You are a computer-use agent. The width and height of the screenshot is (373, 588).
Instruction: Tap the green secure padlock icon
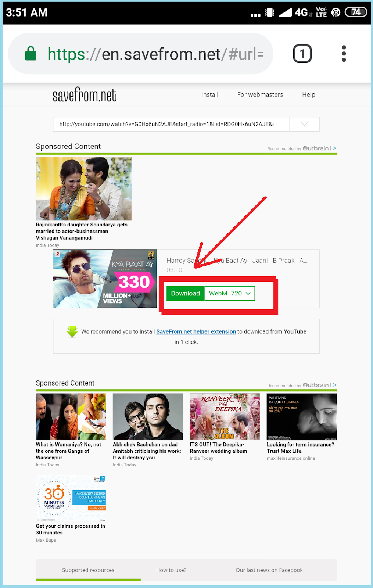(31, 54)
